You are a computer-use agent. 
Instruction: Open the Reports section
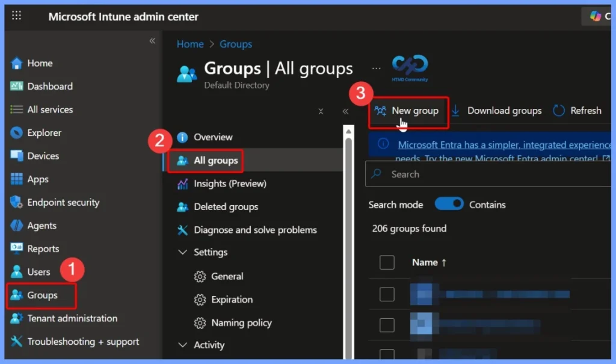pos(43,248)
